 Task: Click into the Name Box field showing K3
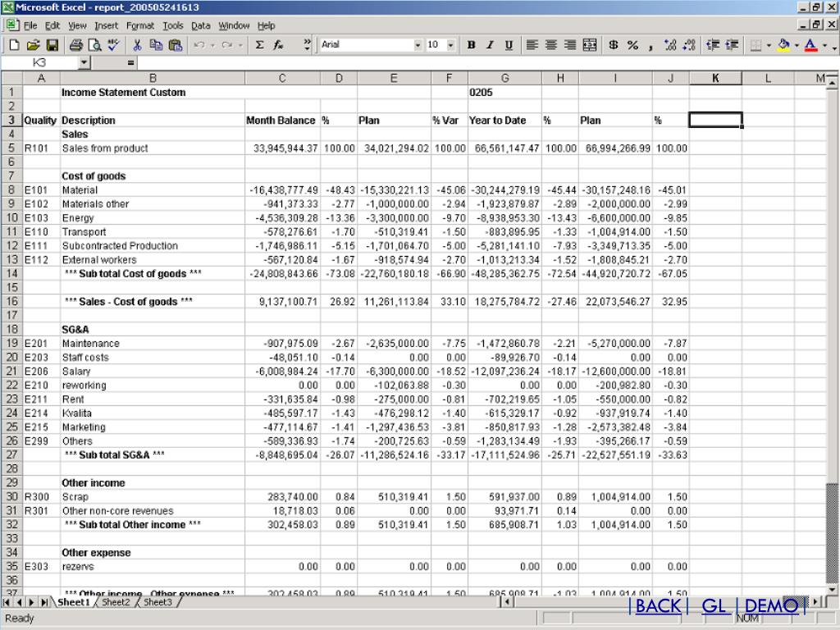[x=39, y=63]
